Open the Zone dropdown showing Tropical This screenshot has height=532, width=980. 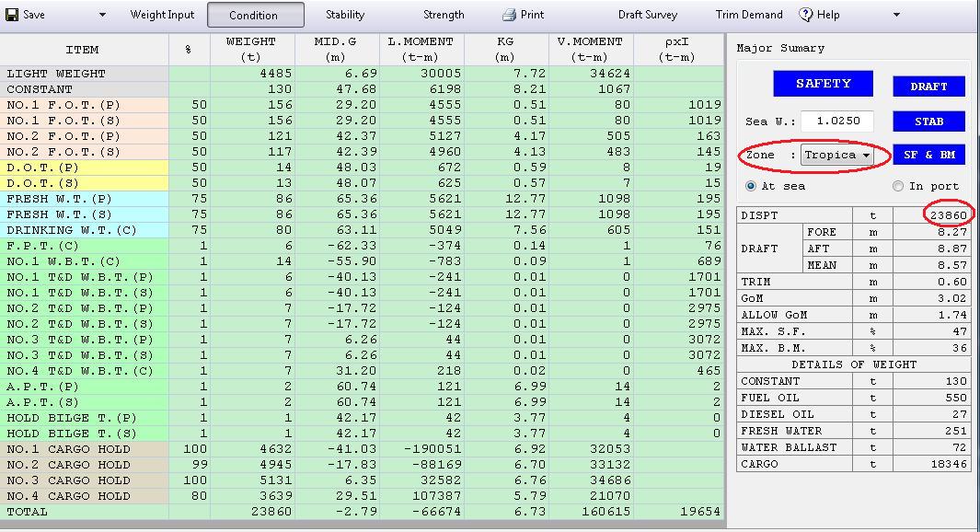point(837,155)
